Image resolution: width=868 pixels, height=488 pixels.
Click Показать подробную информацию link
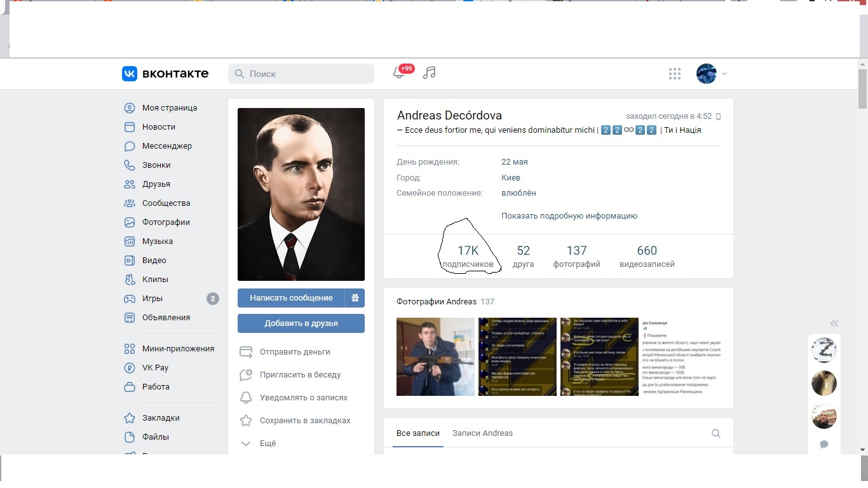tap(569, 216)
